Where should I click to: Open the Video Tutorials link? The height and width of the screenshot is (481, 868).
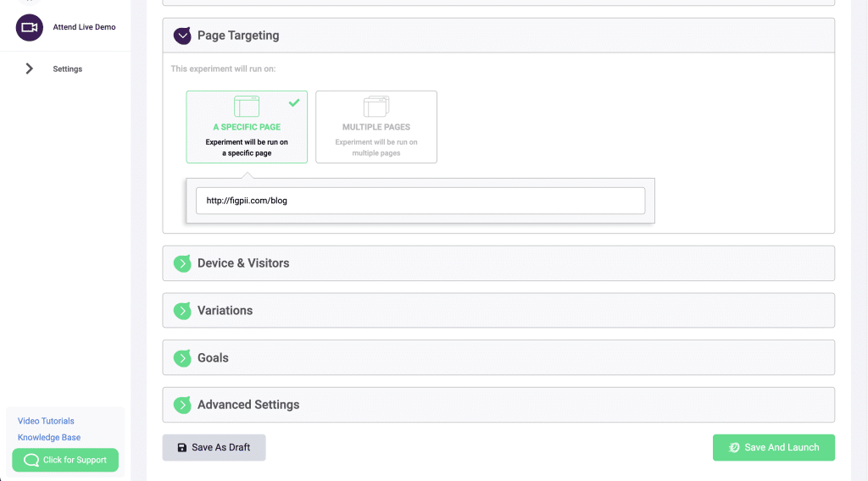(x=46, y=421)
